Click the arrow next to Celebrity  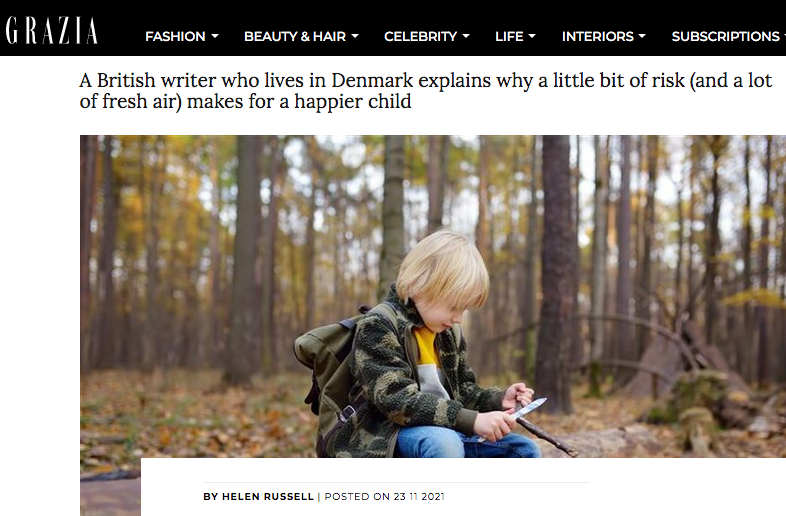click(x=465, y=36)
